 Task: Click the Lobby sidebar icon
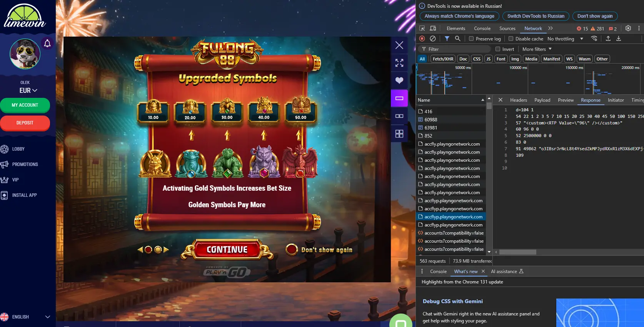[4, 149]
